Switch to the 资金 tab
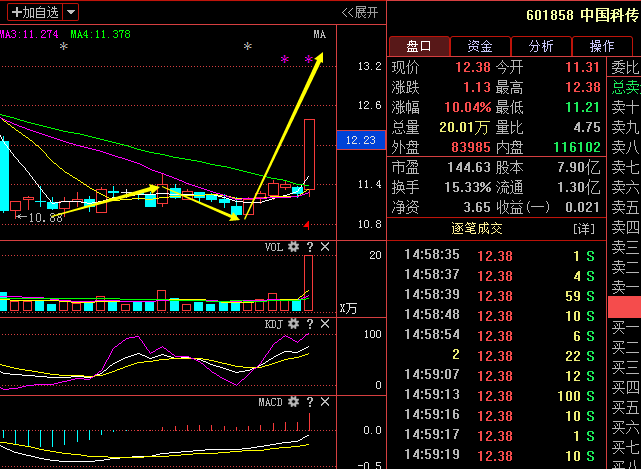 (x=479, y=46)
